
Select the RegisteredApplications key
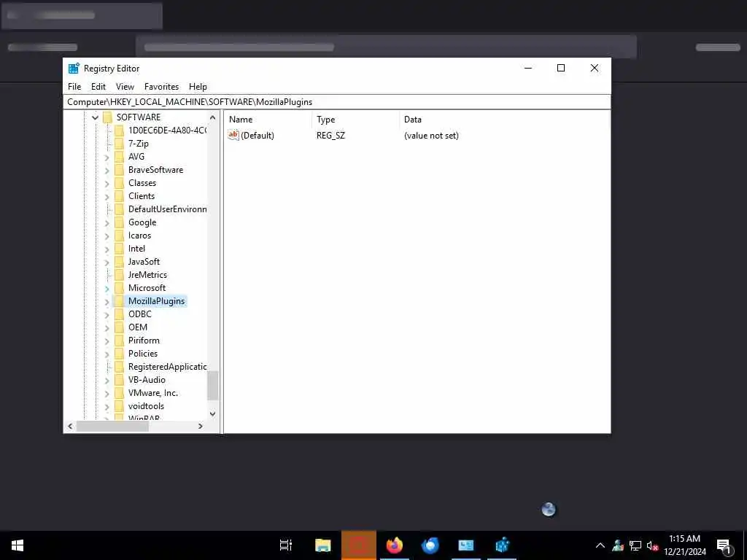pos(167,367)
